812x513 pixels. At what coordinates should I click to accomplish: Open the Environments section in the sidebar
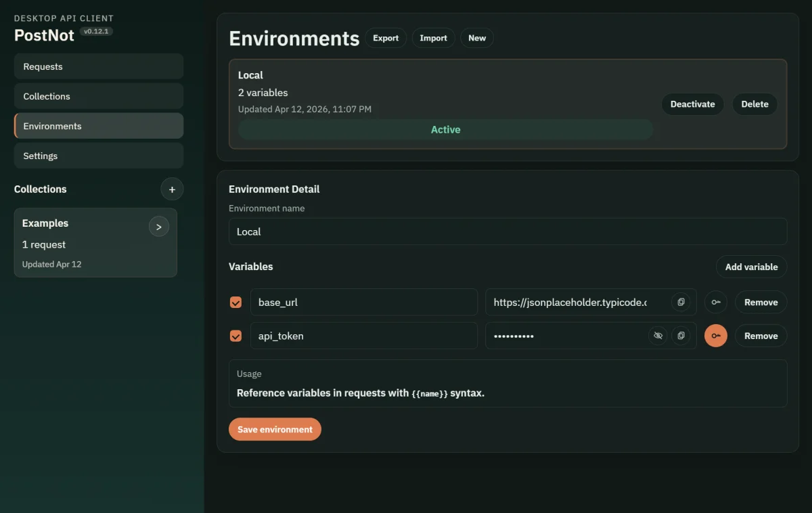coord(98,126)
